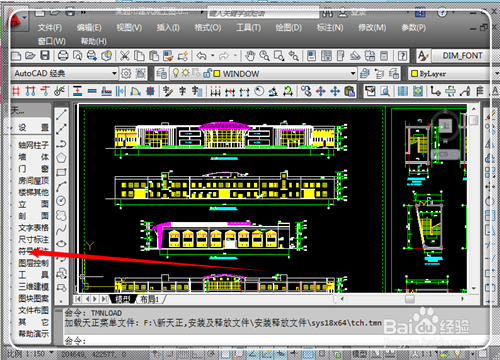Click the Undo arrow icon
This screenshot has height=360, width=500.
point(201,56)
